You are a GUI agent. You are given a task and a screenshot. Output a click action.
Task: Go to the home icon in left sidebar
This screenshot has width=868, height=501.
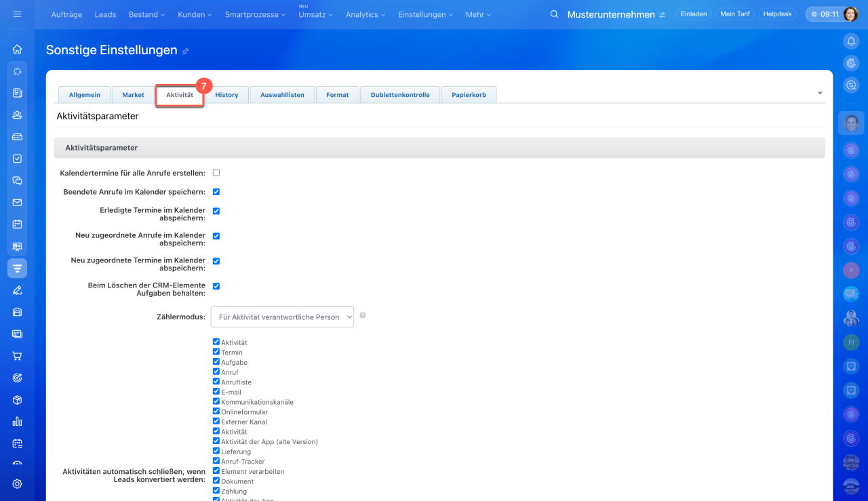[17, 49]
